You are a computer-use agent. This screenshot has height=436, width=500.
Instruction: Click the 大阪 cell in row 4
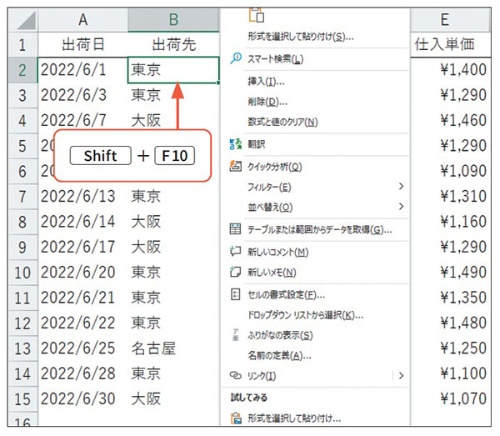(x=173, y=120)
